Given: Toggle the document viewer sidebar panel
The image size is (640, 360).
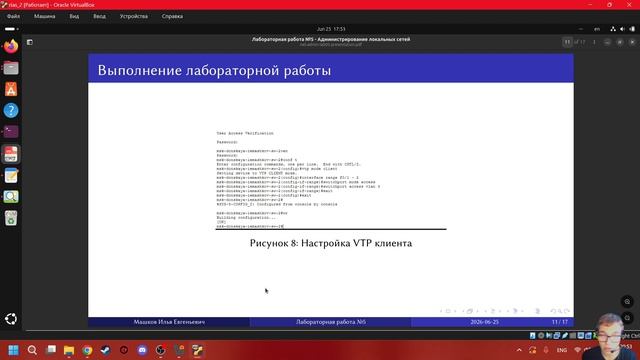Looking at the screenshot, I should point(30,42).
